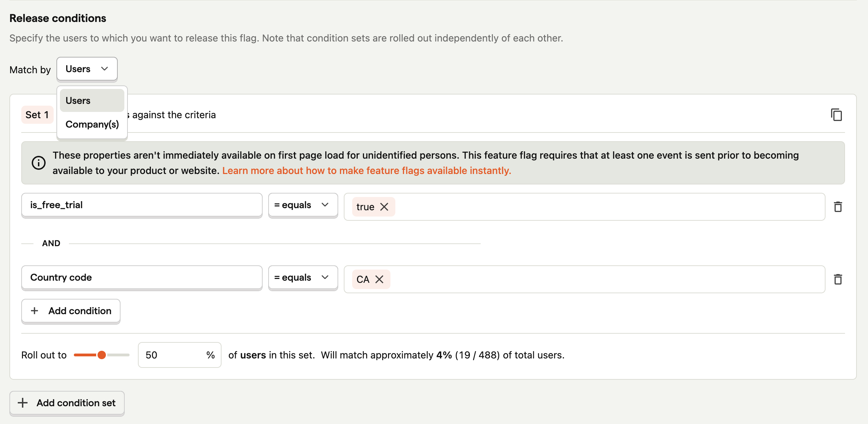868x424 pixels.
Task: Click the X icon to remove CA value
Action: [x=379, y=279]
